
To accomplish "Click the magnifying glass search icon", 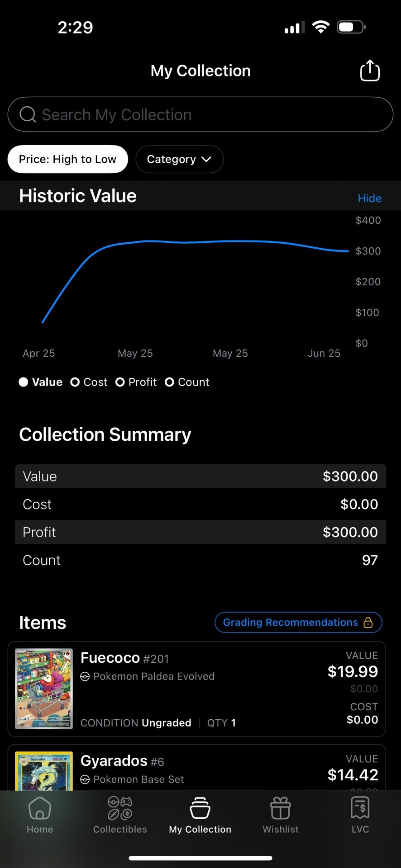I will point(28,114).
